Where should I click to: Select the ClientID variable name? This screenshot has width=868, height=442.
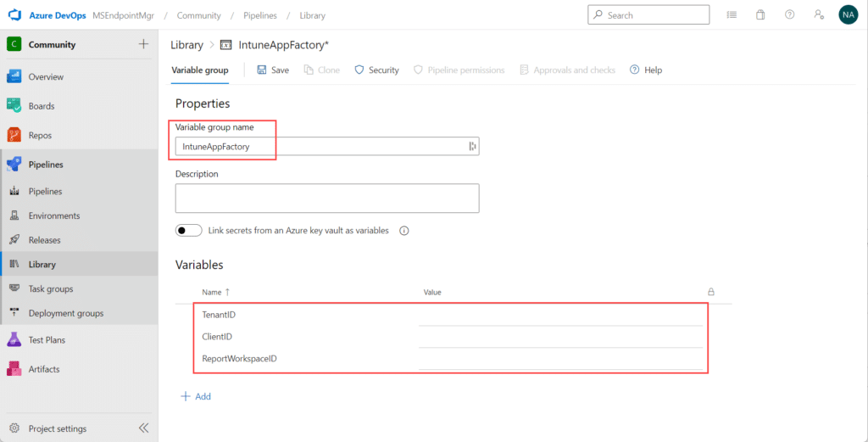click(217, 337)
